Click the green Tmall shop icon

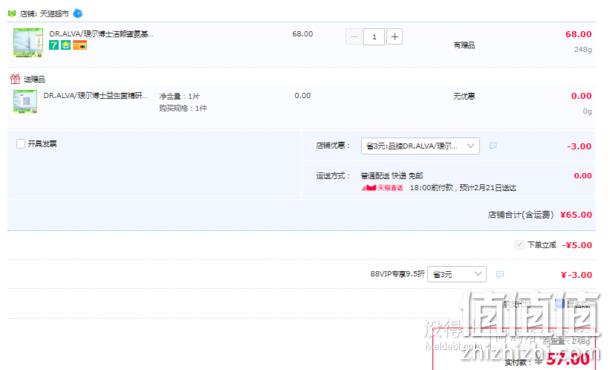tap(12, 14)
